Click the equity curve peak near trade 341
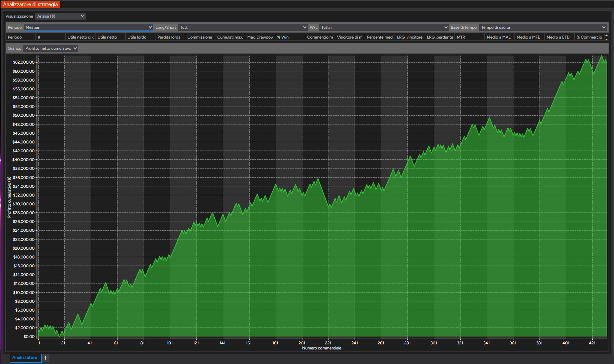This screenshot has width=614, height=364. point(489,118)
